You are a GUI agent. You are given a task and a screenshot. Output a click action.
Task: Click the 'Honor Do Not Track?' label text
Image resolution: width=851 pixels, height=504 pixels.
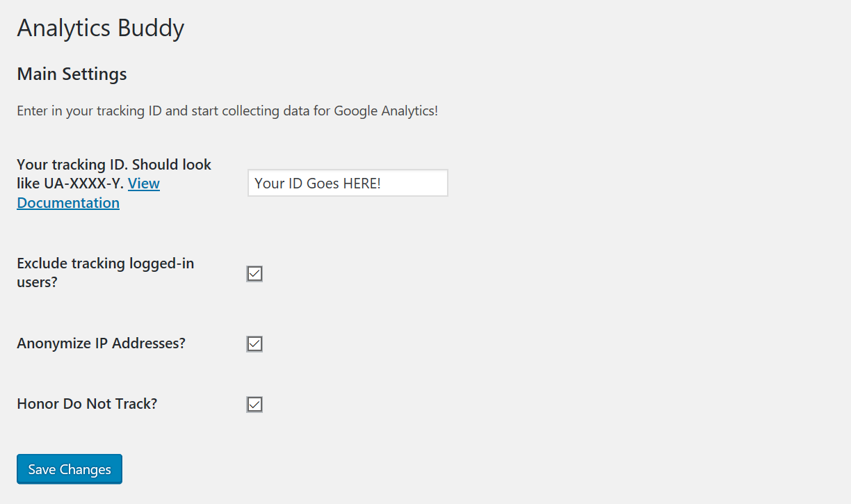[87, 404]
